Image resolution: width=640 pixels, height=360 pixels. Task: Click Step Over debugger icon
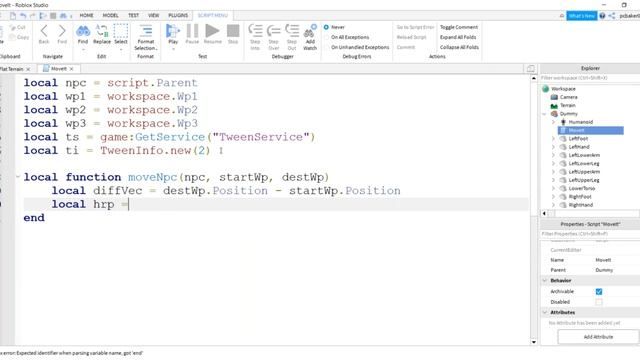coord(273,31)
